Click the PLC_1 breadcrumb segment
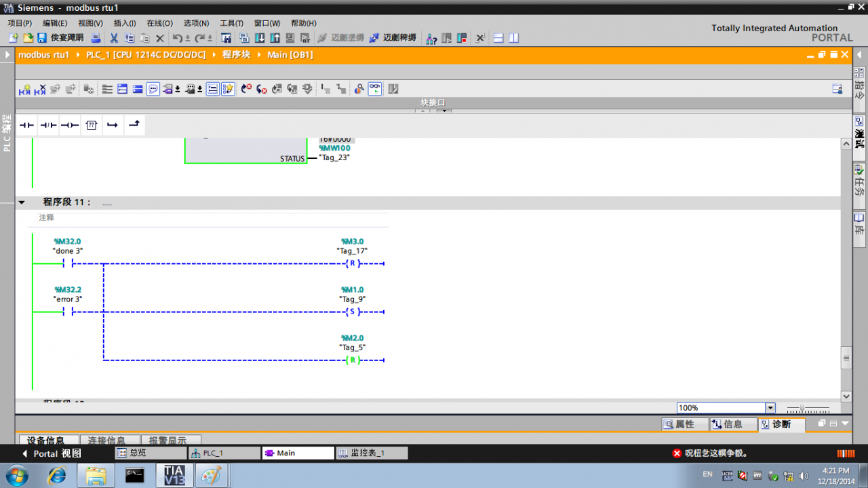Image resolution: width=868 pixels, height=488 pixels. (145, 54)
